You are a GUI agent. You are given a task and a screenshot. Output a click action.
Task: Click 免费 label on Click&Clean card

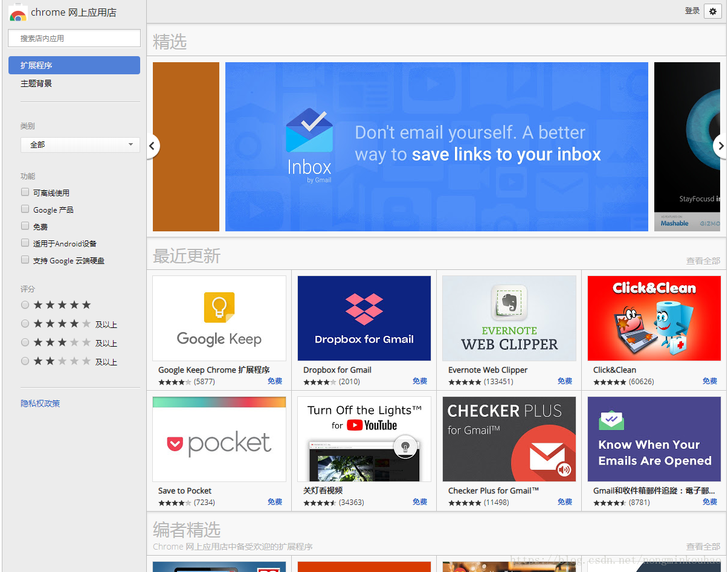coord(710,381)
